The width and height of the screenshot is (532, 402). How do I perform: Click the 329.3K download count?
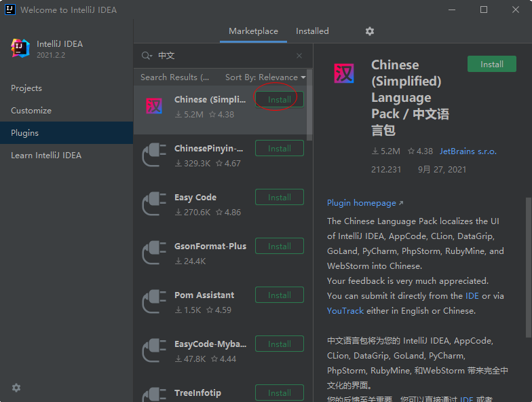coord(193,163)
